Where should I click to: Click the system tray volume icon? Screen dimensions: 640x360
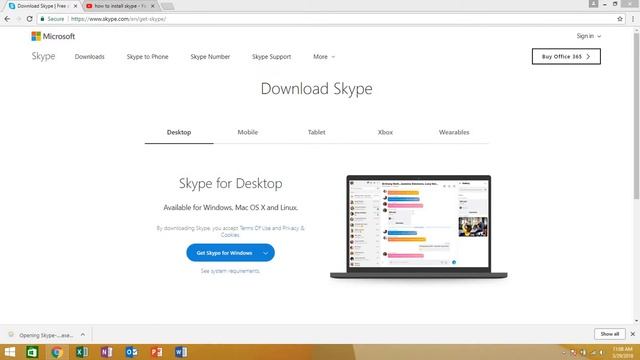point(601,352)
